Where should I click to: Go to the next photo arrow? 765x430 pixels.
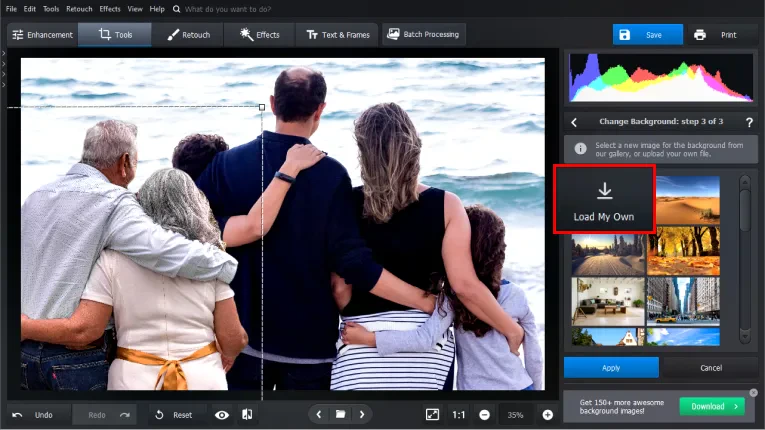[362, 414]
